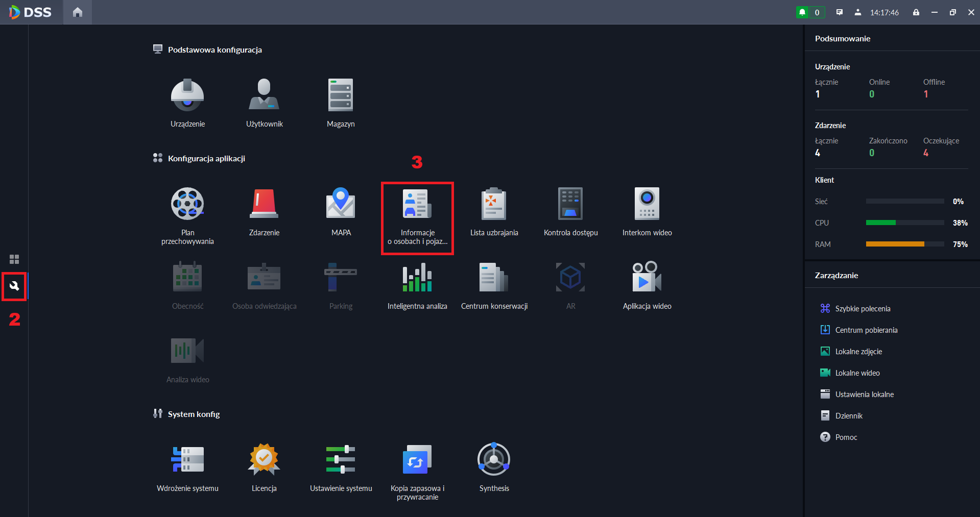This screenshot has width=980, height=517.
Task: Switch to the applications grid sidebar icon
Action: coord(14,259)
